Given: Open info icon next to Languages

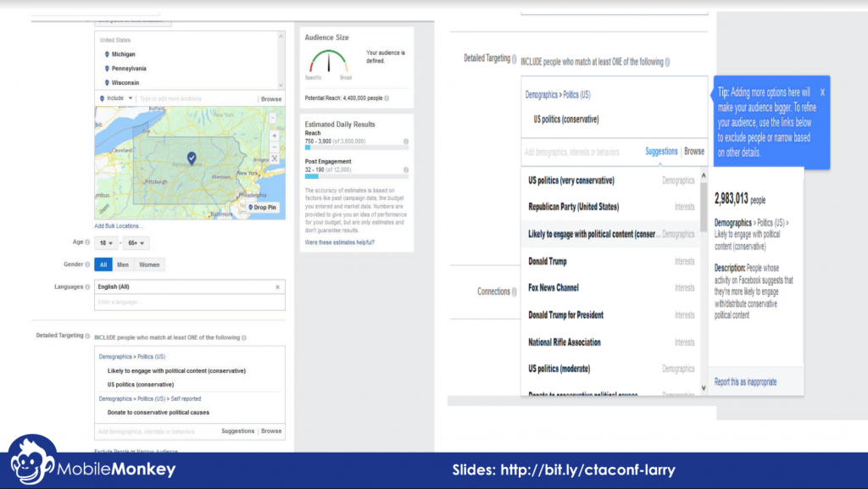Looking at the screenshot, I should point(87,286).
